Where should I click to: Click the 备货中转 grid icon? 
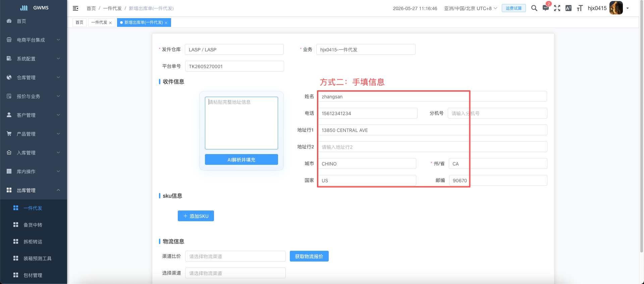tap(16, 225)
